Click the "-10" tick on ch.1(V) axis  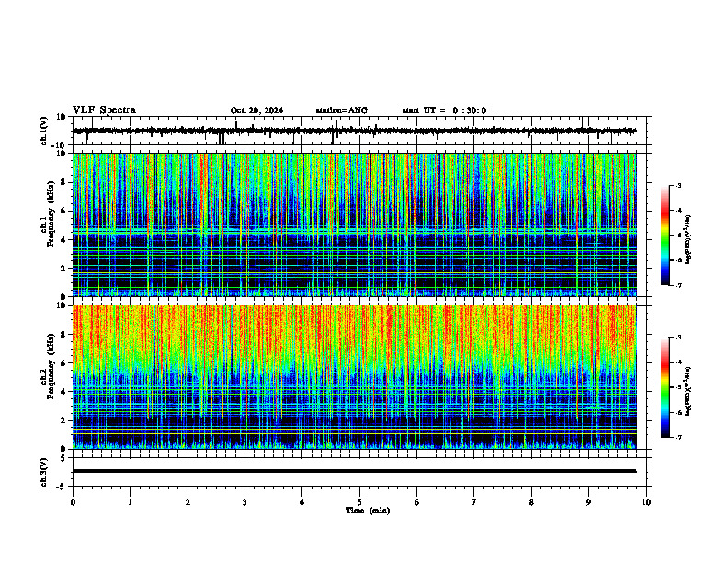click(x=60, y=145)
